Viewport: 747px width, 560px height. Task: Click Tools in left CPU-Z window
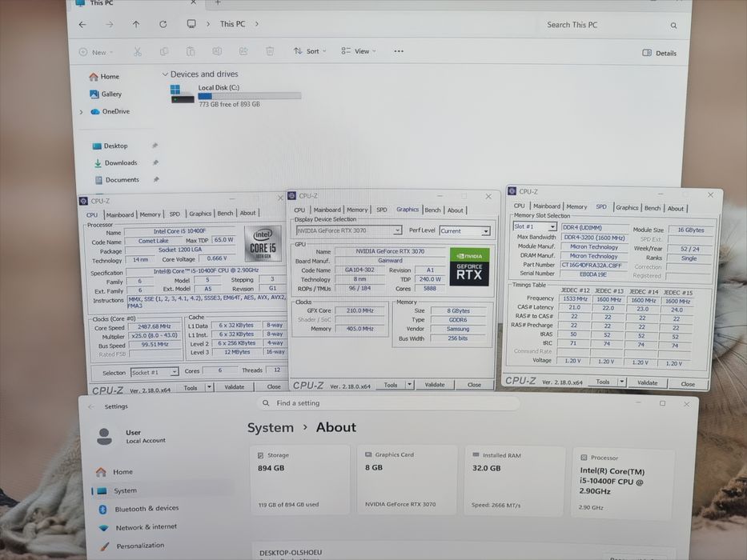191,388
